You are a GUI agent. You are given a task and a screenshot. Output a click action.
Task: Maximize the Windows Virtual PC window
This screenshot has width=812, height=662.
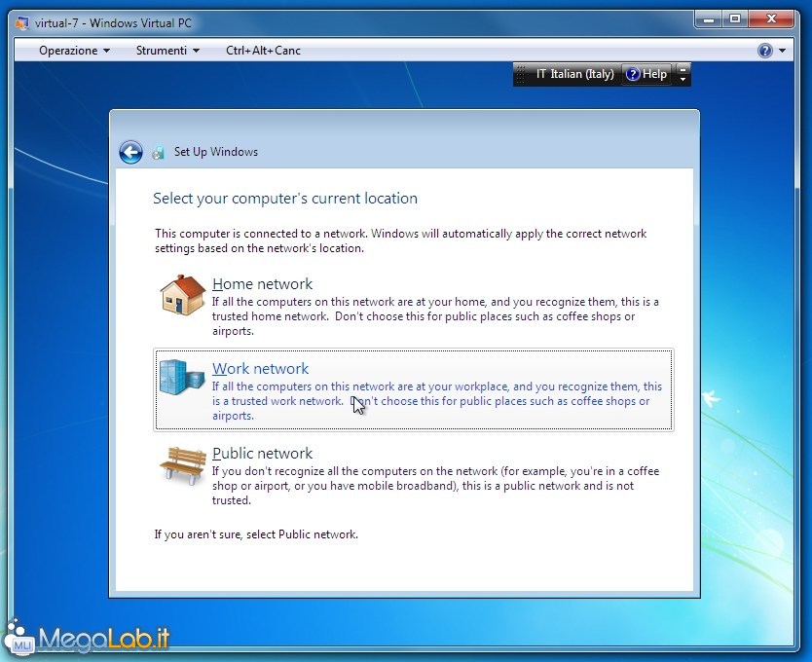pos(735,19)
